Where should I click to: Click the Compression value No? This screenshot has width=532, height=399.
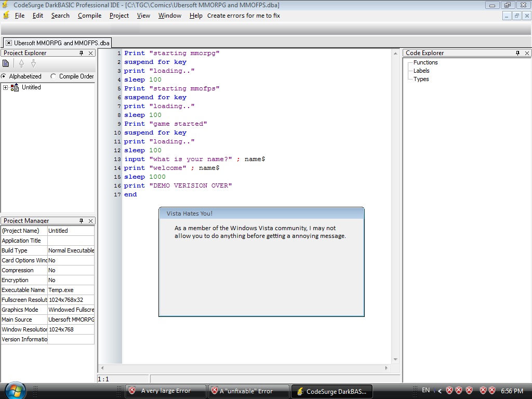71,270
